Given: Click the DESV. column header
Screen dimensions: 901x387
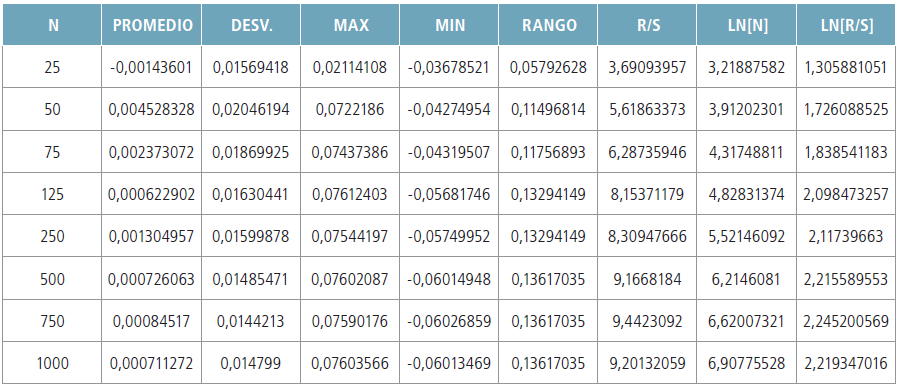Looking at the screenshot, I should [x=251, y=25].
